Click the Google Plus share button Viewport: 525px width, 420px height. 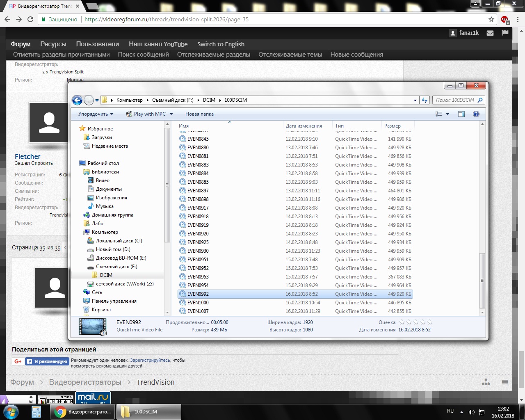coord(18,361)
